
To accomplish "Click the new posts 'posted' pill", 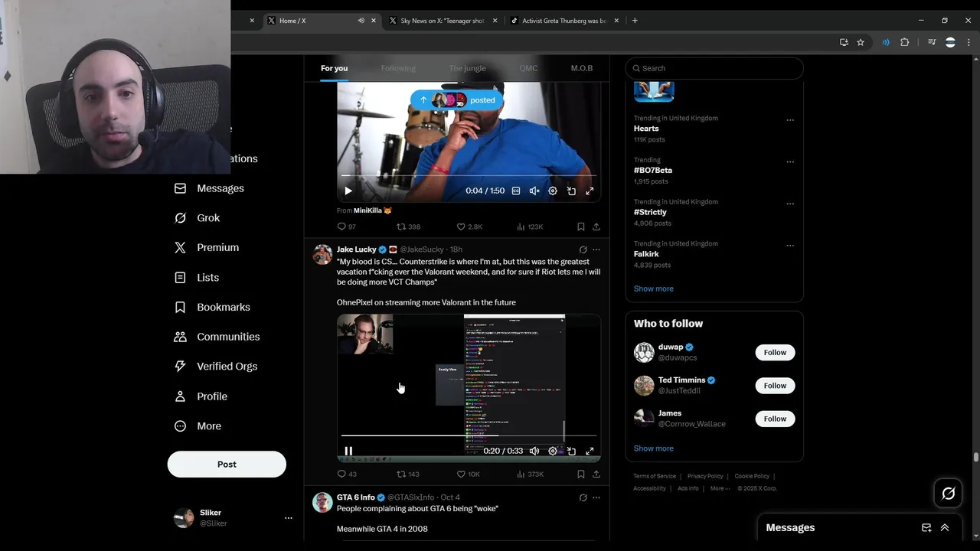I will click(x=457, y=100).
